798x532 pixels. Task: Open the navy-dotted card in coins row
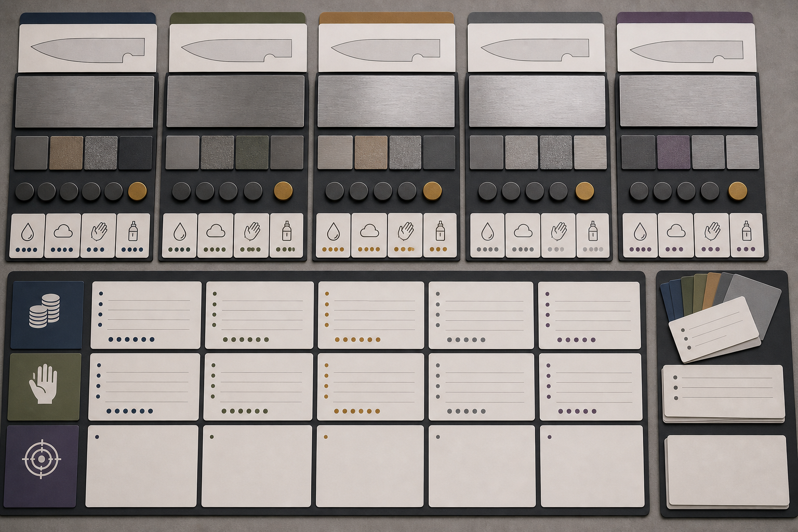point(146,315)
